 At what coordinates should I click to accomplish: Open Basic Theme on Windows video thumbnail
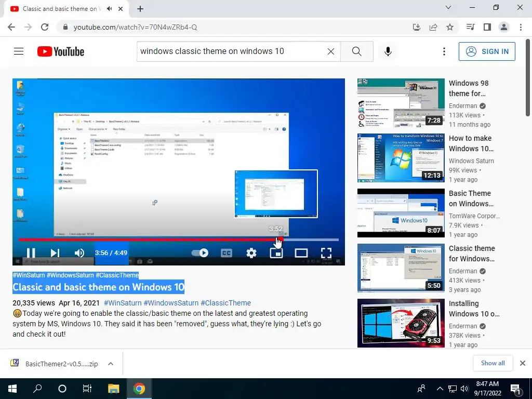point(401,212)
